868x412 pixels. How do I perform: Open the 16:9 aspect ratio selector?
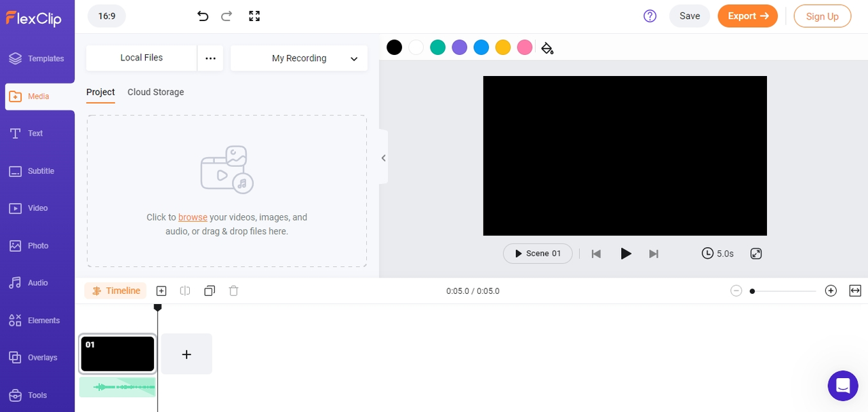pos(106,16)
